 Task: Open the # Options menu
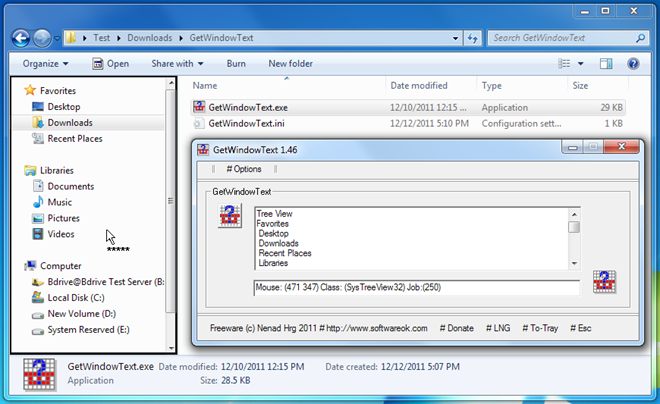[244, 169]
